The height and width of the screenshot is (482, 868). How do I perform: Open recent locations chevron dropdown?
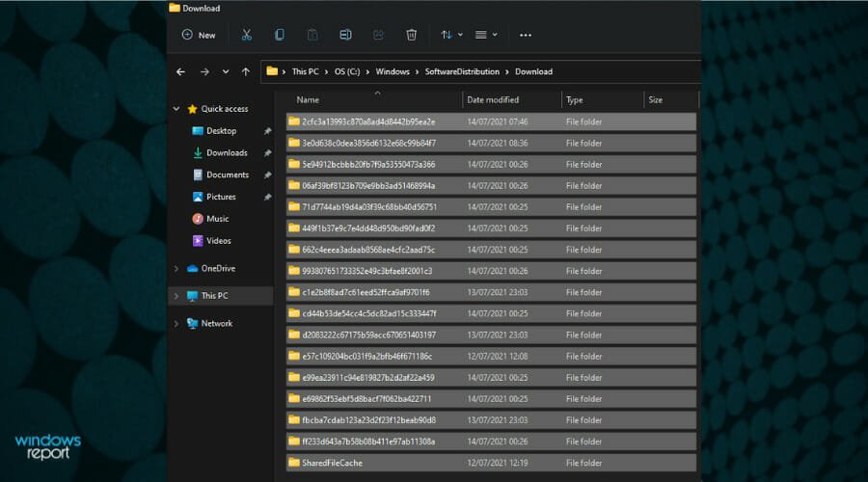[x=226, y=72]
